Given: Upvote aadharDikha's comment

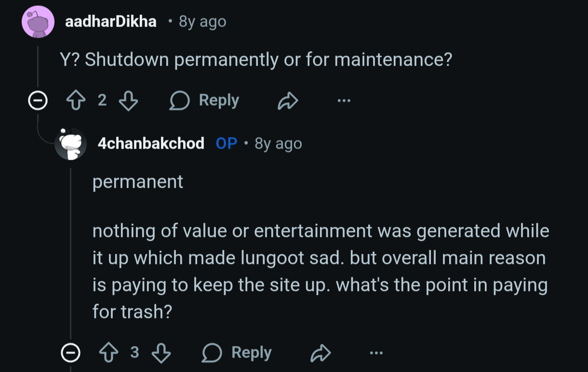Looking at the screenshot, I should (75, 100).
